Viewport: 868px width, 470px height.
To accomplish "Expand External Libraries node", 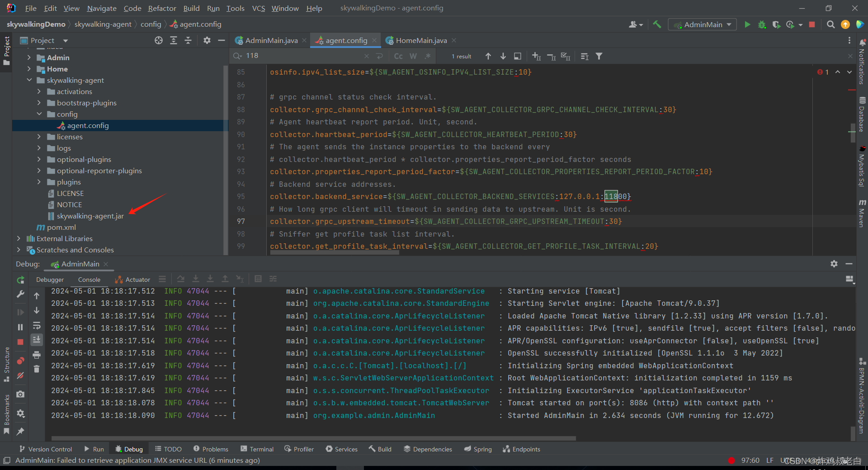I will (x=19, y=238).
